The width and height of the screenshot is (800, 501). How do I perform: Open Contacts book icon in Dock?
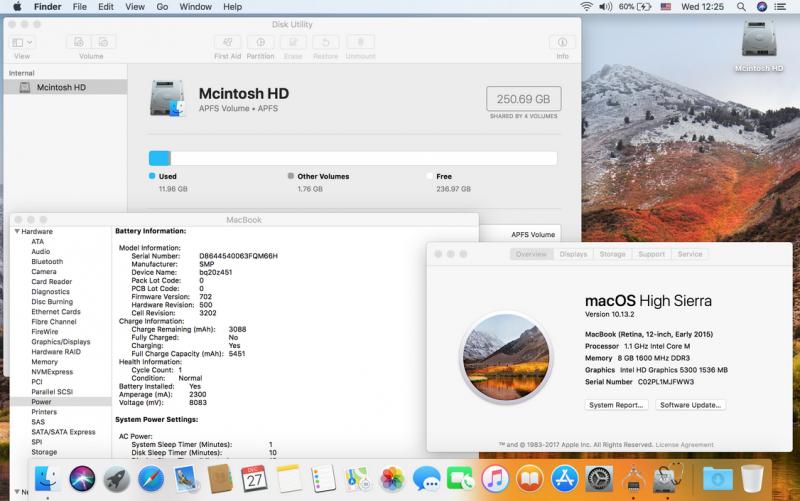pos(220,479)
